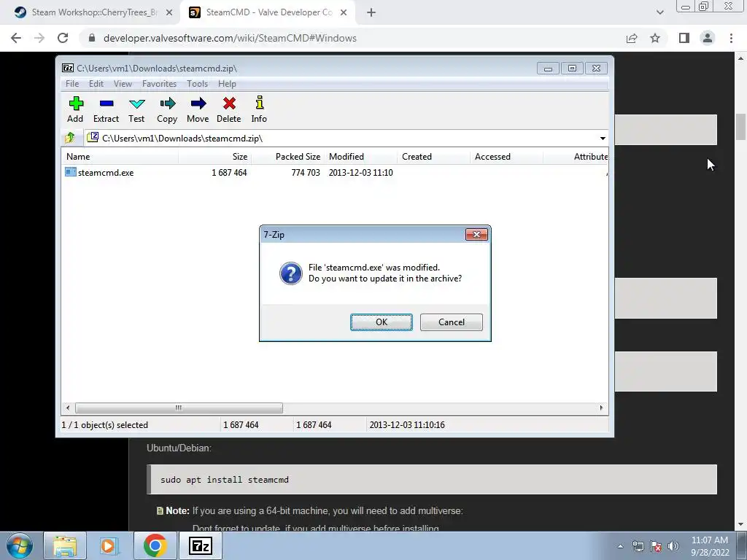Click the 1 / 1 object(s) selected status text
The height and width of the screenshot is (560, 747).
(105, 425)
